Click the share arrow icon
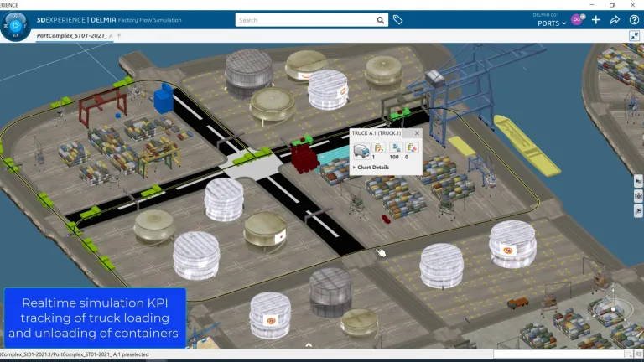This screenshot has height=362, width=644. tap(615, 20)
